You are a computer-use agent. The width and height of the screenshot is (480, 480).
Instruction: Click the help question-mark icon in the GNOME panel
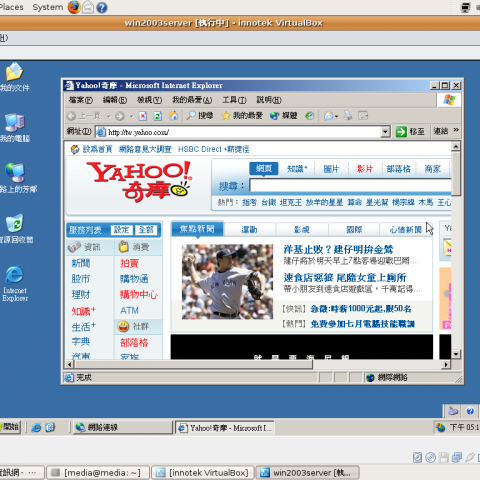[x=102, y=7]
